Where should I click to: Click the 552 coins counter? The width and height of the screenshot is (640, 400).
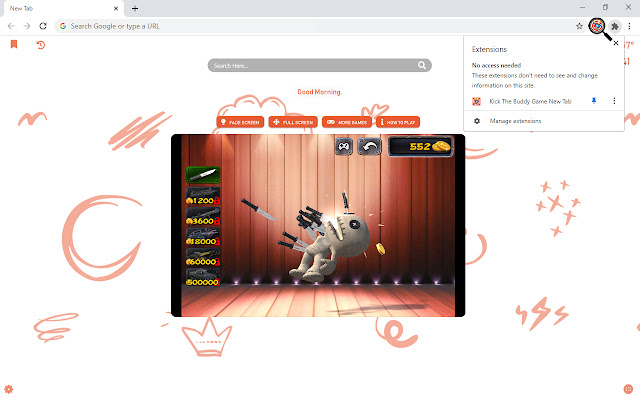pos(420,146)
